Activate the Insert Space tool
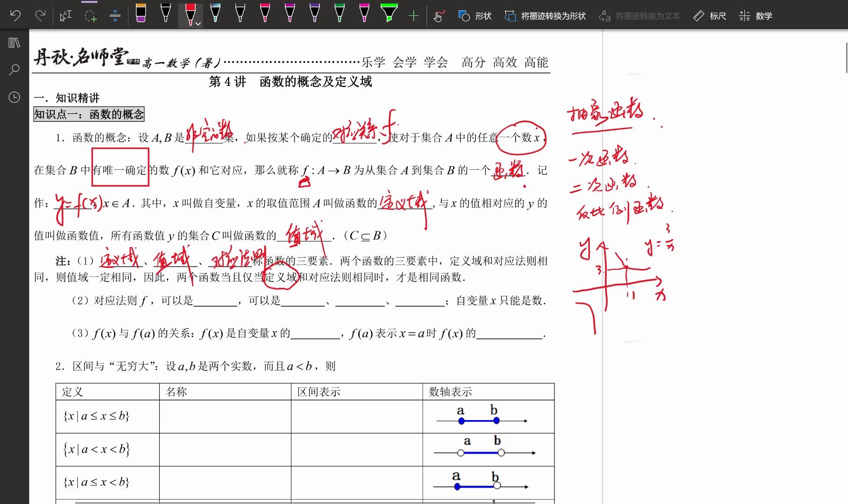The width and height of the screenshot is (848, 504). pyautogui.click(x=115, y=15)
